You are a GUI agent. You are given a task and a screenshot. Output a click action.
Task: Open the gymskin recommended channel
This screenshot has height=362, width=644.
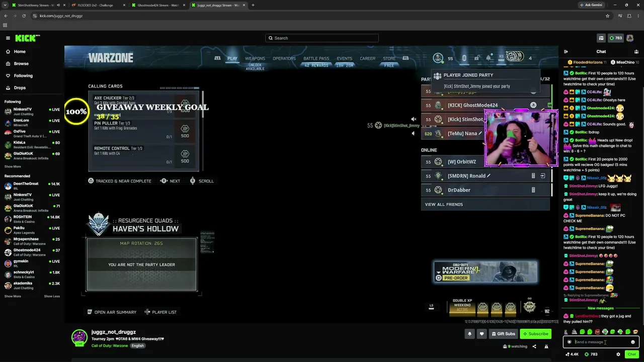point(32,263)
